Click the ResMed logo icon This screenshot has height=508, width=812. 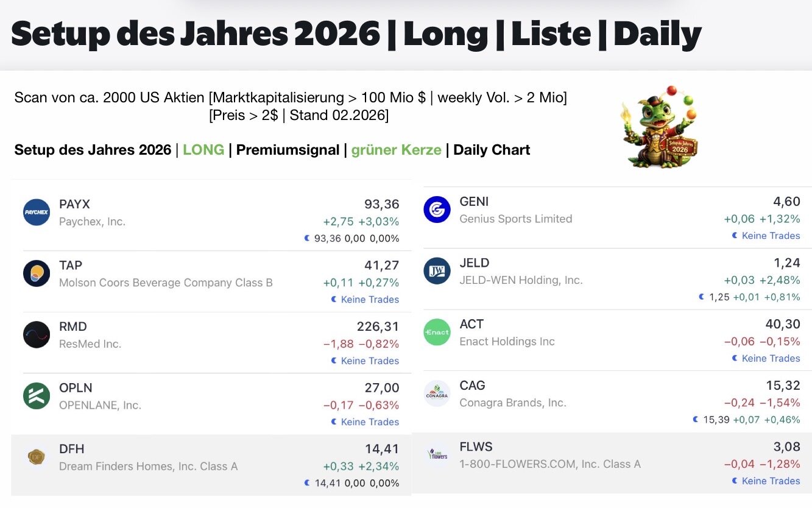point(37,334)
